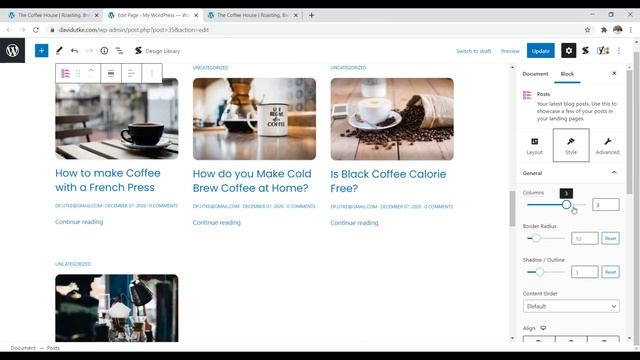Click the Columns number field

(x=605, y=204)
